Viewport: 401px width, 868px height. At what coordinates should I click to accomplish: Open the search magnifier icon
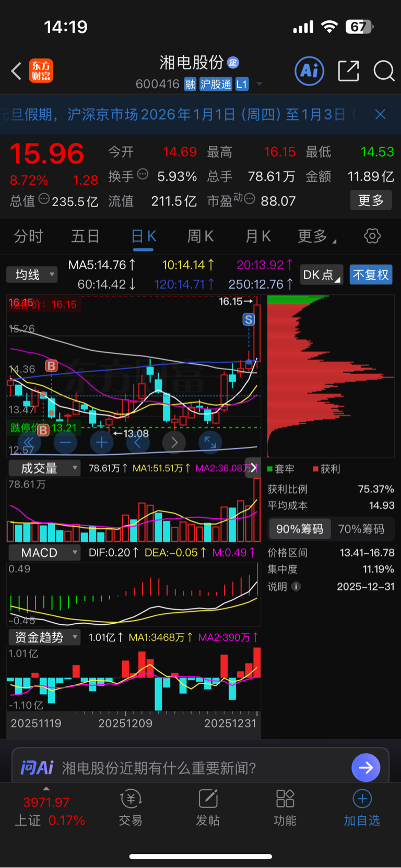384,70
